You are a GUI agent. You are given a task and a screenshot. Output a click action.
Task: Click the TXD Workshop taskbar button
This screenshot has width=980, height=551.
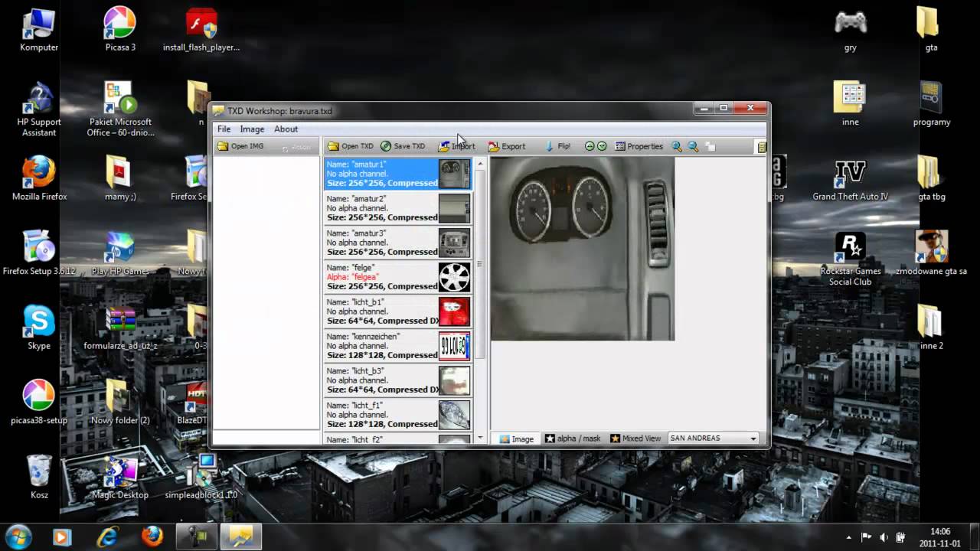coord(242,536)
